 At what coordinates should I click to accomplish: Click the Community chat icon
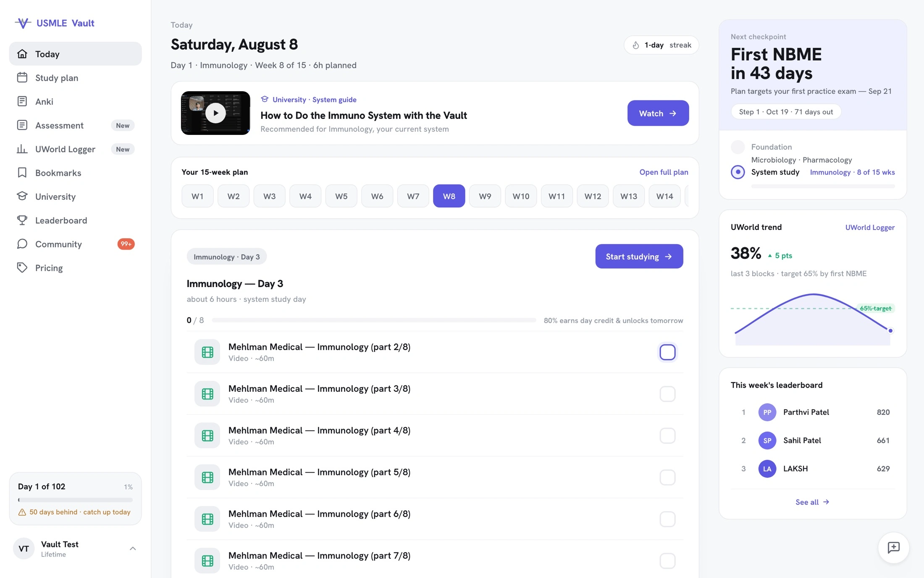[22, 244]
